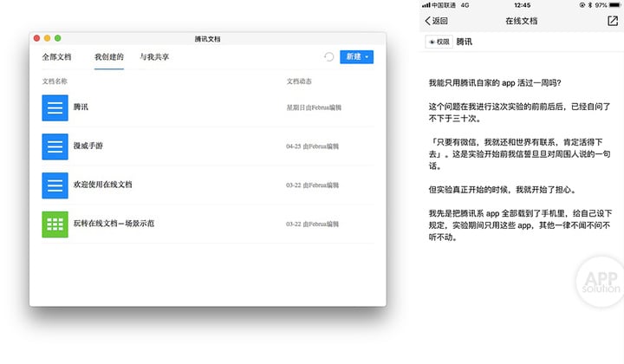Screen dimensions: 624x364
Task: Click paragraph starting 但实验真正开始的时候
Action: [502, 190]
